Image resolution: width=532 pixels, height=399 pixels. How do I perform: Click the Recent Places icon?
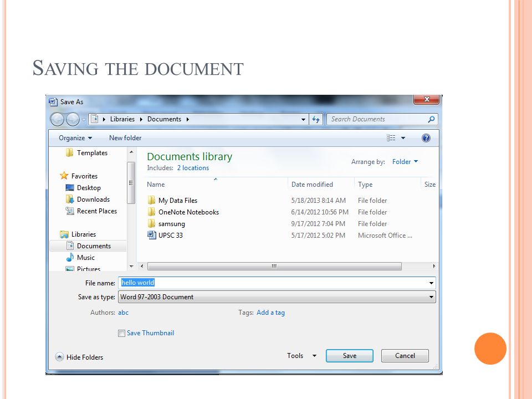70,211
